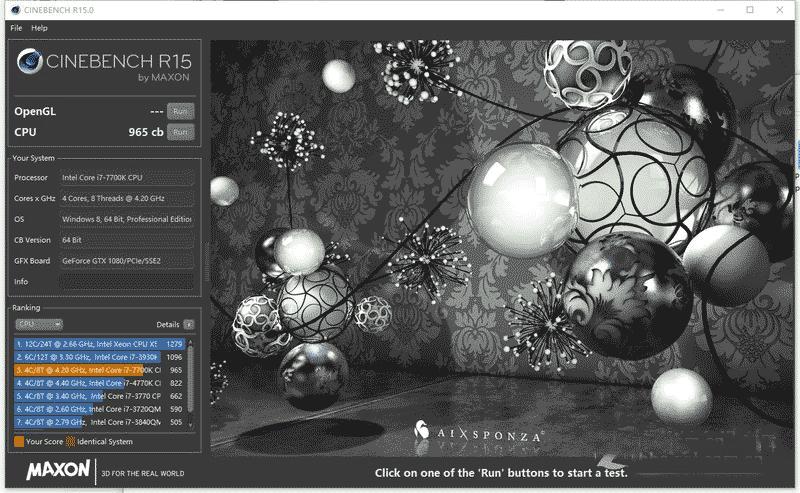Open the File menu
800x493 pixels.
(x=16, y=28)
